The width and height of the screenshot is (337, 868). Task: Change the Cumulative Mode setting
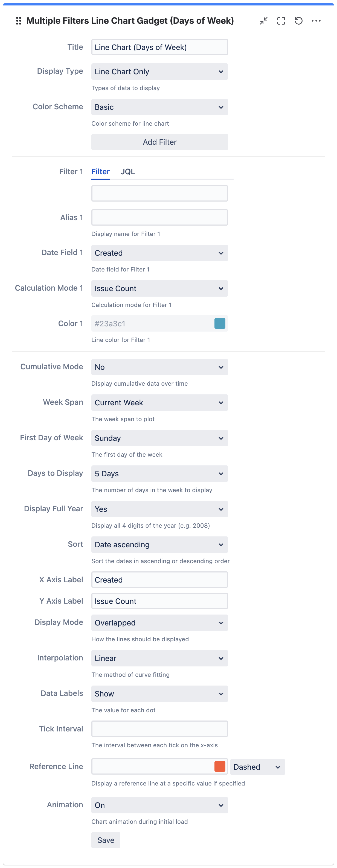coord(159,367)
